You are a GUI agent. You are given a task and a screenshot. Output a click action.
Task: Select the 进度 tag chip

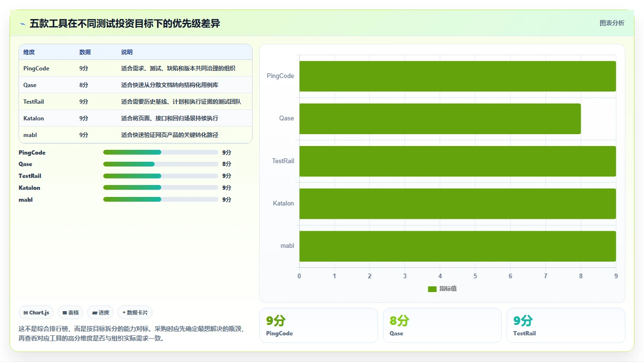pyautogui.click(x=100, y=313)
